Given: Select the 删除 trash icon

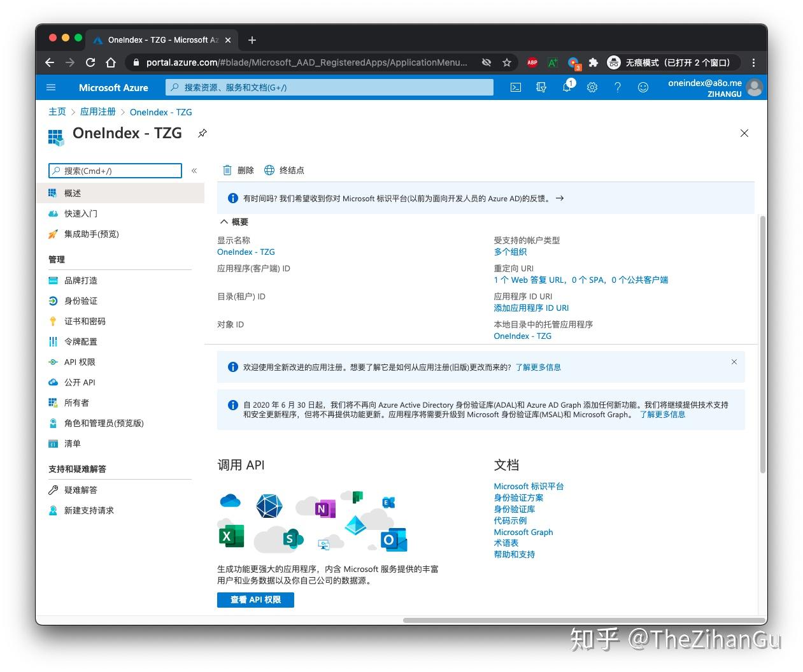Looking at the screenshot, I should point(228,170).
